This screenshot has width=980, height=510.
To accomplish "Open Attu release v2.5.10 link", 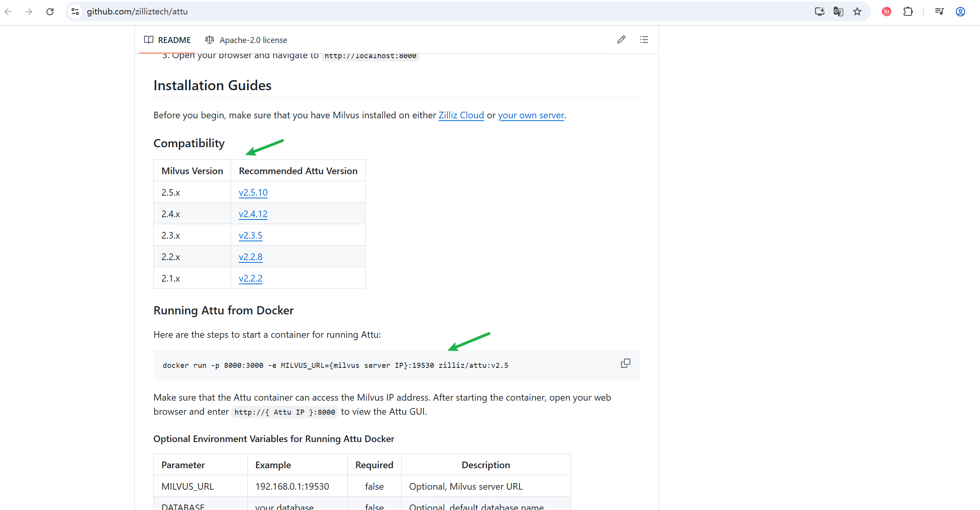I will [253, 193].
